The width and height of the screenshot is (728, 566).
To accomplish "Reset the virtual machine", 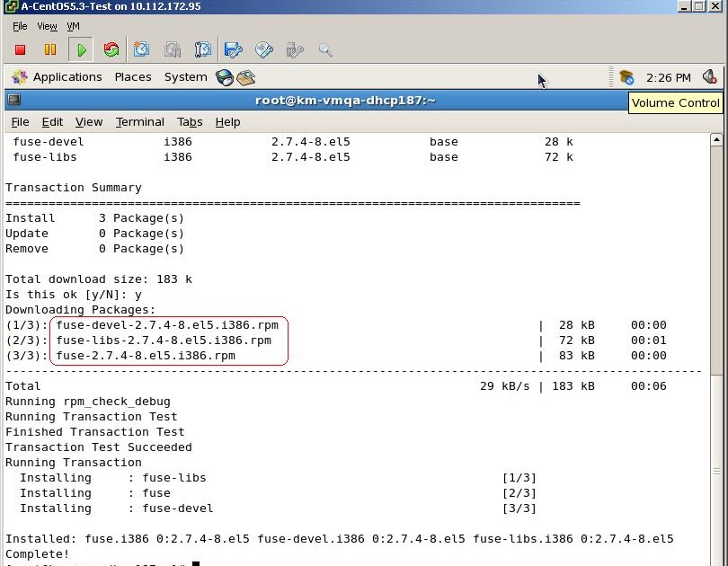I will click(x=110, y=49).
